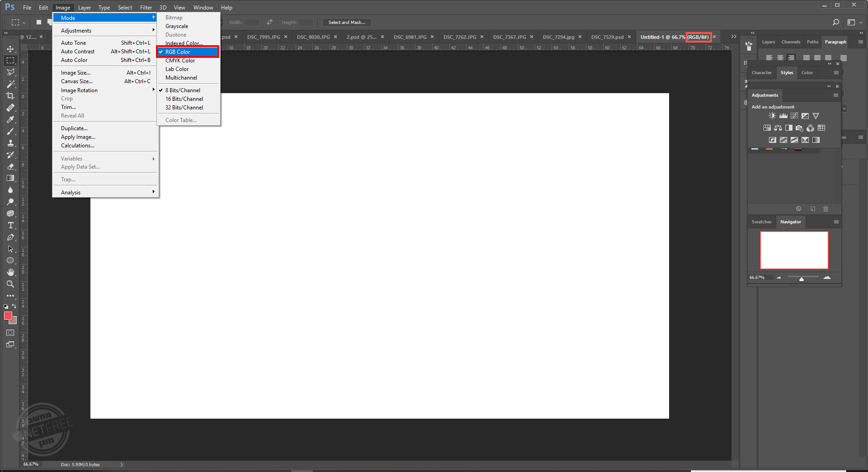
Task: Add a Photo Filter adjustment
Action: point(800,128)
